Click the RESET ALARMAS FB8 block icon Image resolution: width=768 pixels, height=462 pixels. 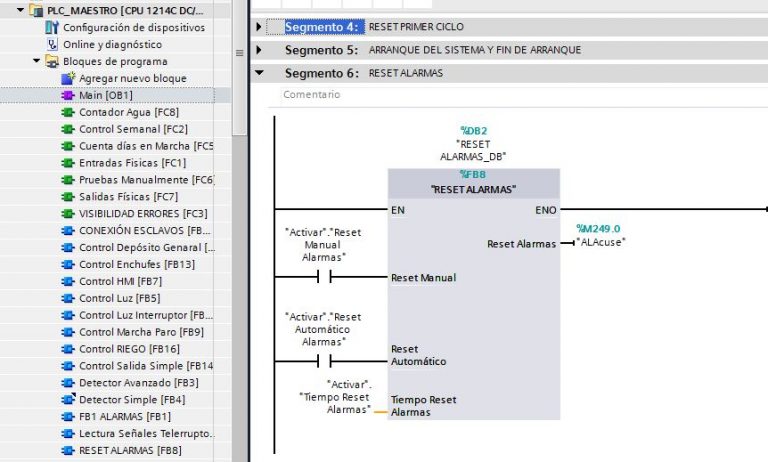click(68, 451)
